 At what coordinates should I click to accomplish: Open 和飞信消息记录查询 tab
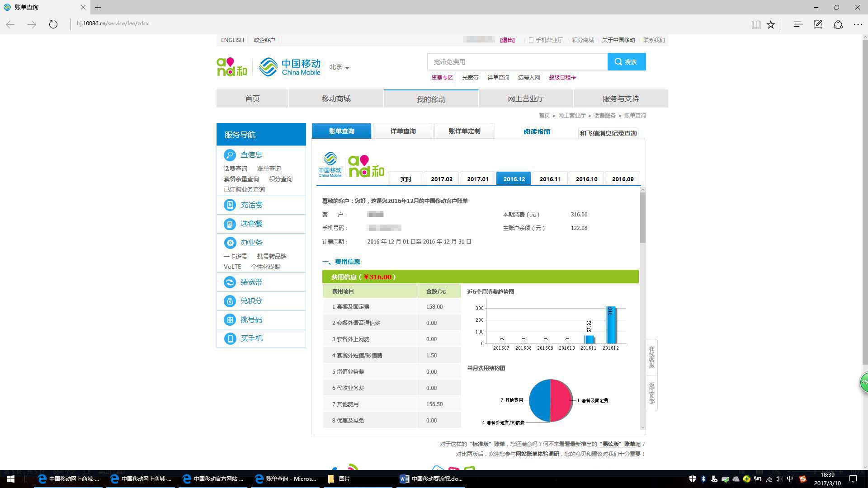coord(609,133)
